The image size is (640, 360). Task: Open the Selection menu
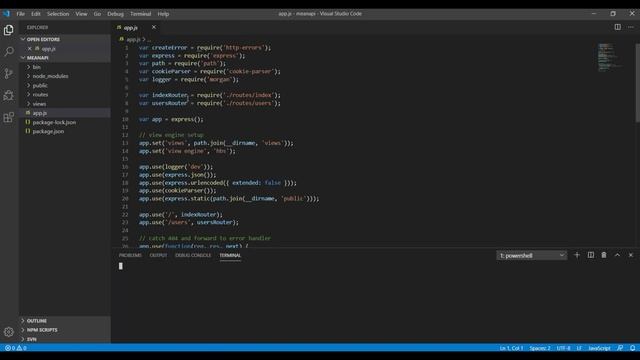(x=58, y=14)
